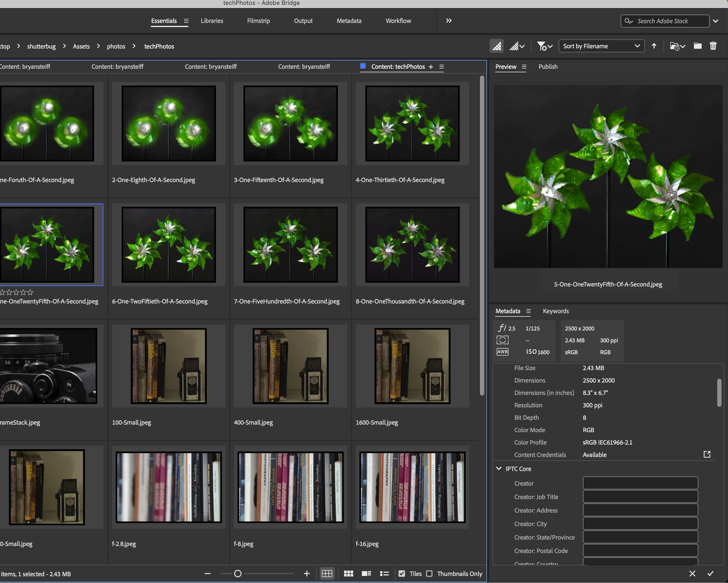Click the filter items by rating icon
The image size is (728, 583).
pos(544,46)
